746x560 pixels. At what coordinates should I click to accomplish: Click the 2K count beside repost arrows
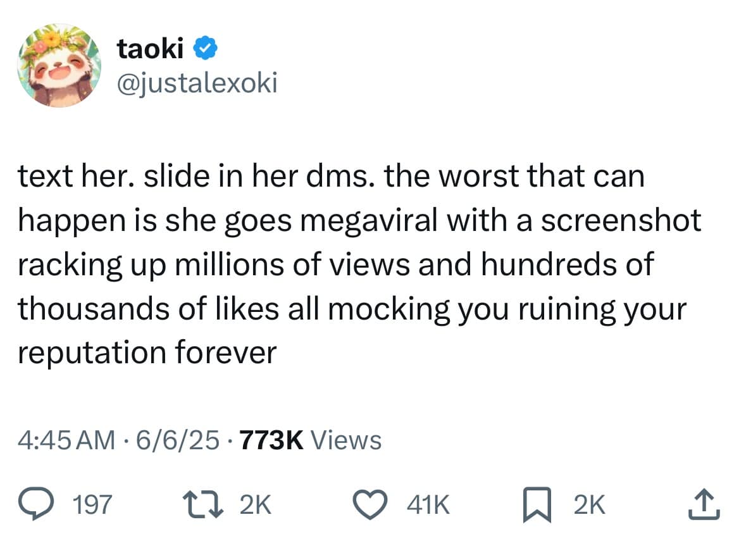point(255,505)
